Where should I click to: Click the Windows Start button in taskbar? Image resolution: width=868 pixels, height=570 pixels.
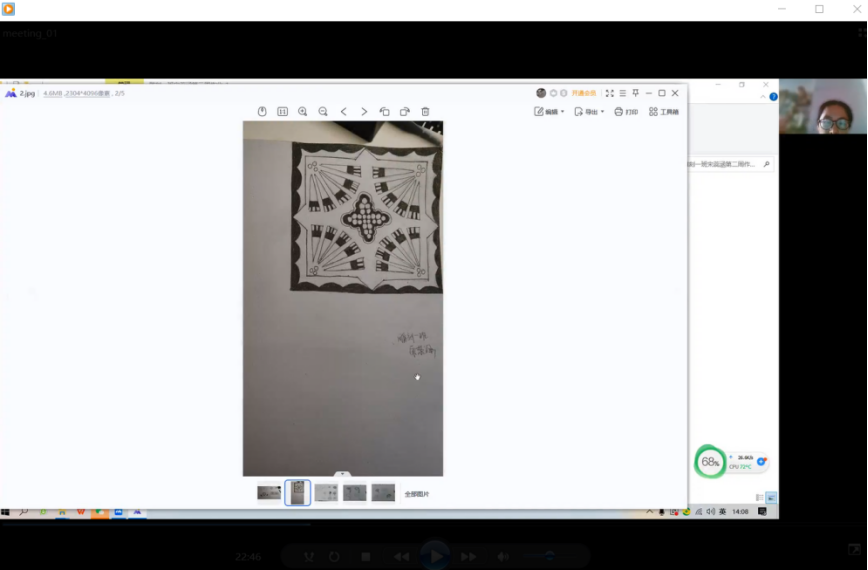6,512
